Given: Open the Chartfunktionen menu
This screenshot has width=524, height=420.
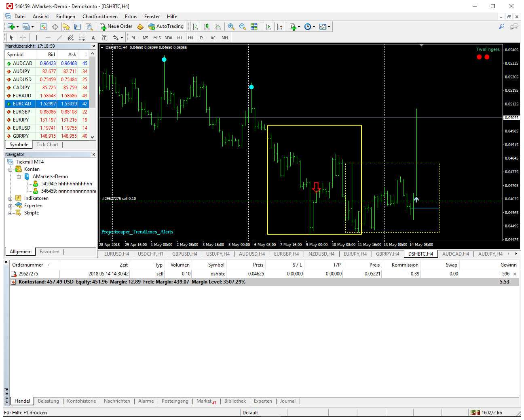Looking at the screenshot, I should (x=100, y=17).
